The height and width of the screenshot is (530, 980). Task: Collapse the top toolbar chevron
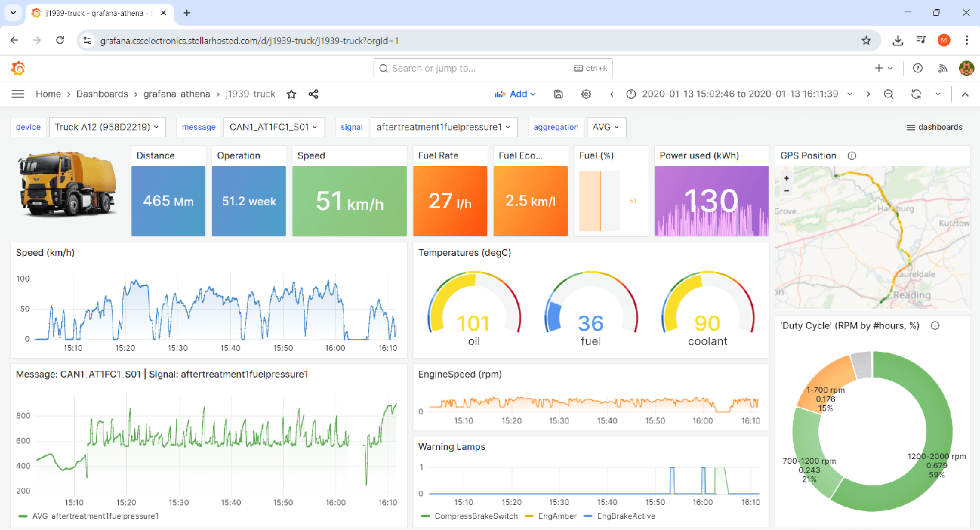pyautogui.click(x=965, y=94)
